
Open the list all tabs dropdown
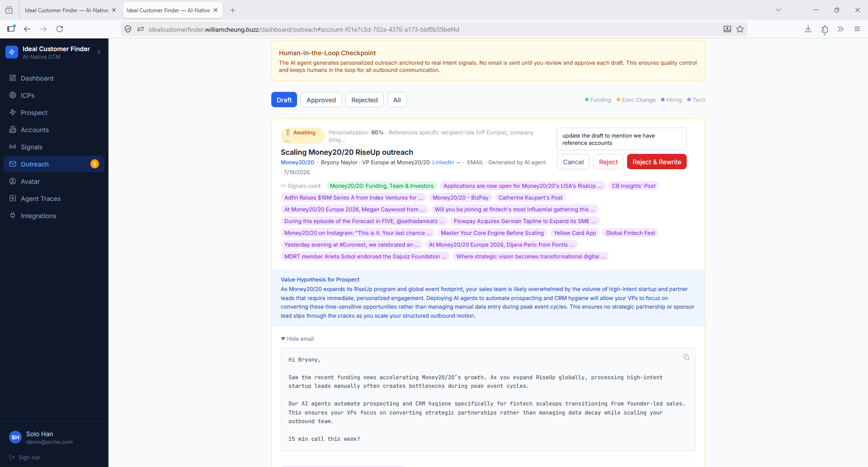(x=778, y=10)
